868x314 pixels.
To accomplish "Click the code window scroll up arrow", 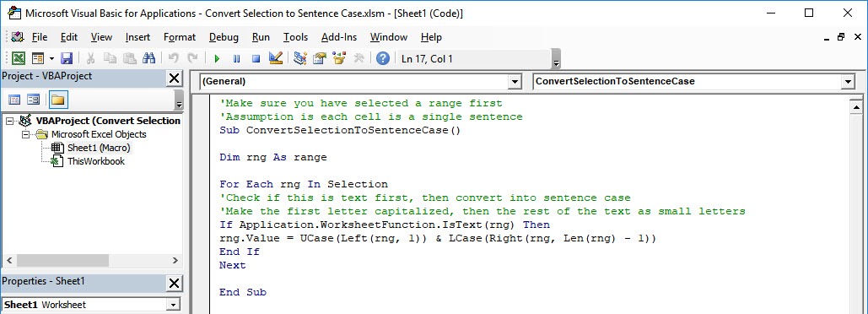I will pos(856,107).
